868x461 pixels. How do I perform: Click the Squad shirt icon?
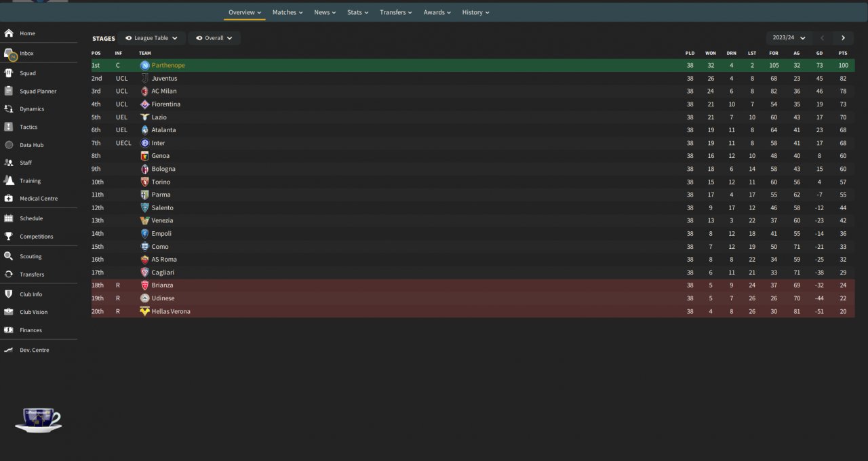(9, 73)
